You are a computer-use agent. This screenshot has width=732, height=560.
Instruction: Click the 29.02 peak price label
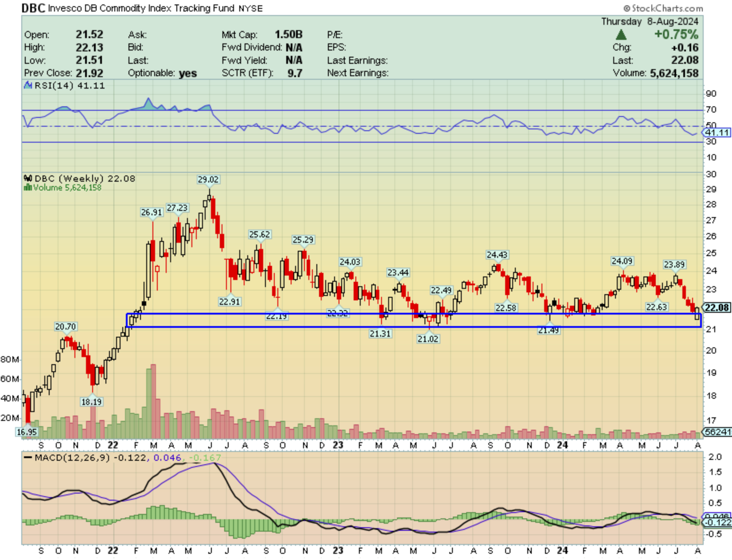click(208, 179)
